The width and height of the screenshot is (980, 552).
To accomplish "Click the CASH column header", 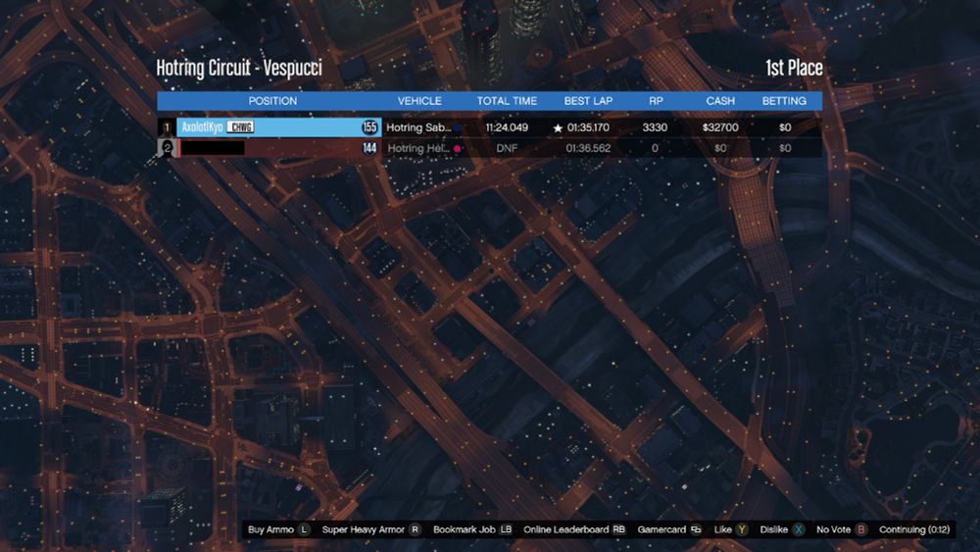I will click(720, 101).
